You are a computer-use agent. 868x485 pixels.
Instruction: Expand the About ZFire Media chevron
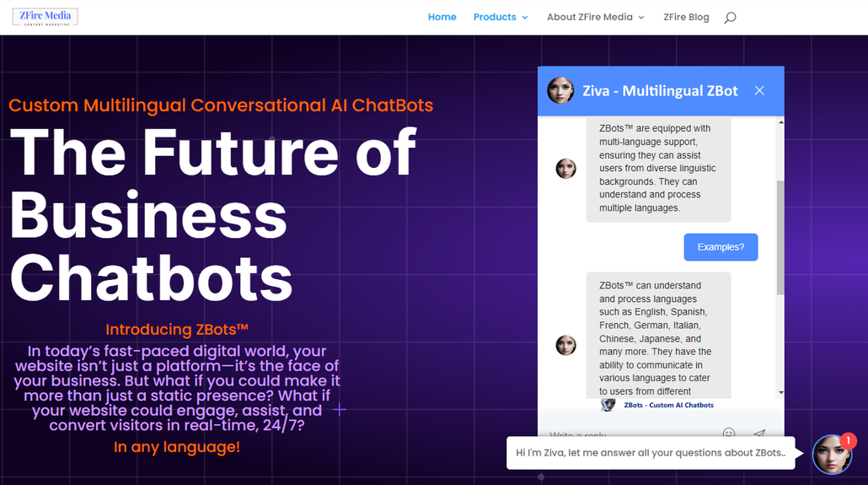pos(641,18)
